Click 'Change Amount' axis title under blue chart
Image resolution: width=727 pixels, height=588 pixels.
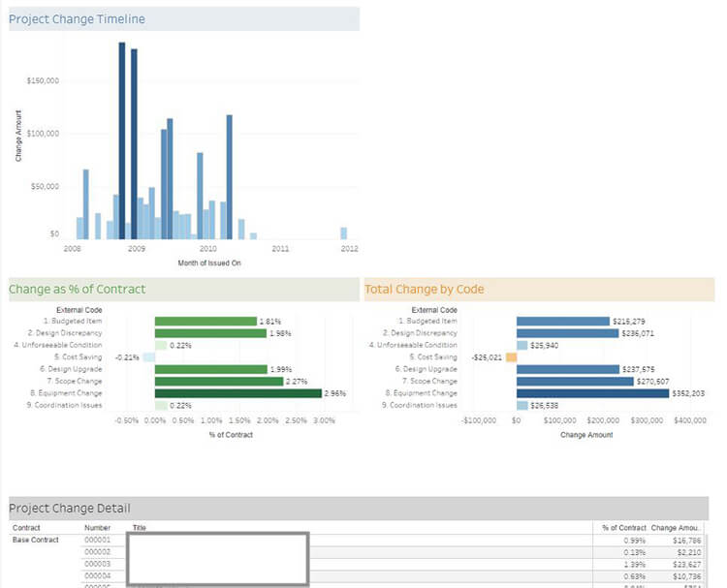[x=586, y=435]
